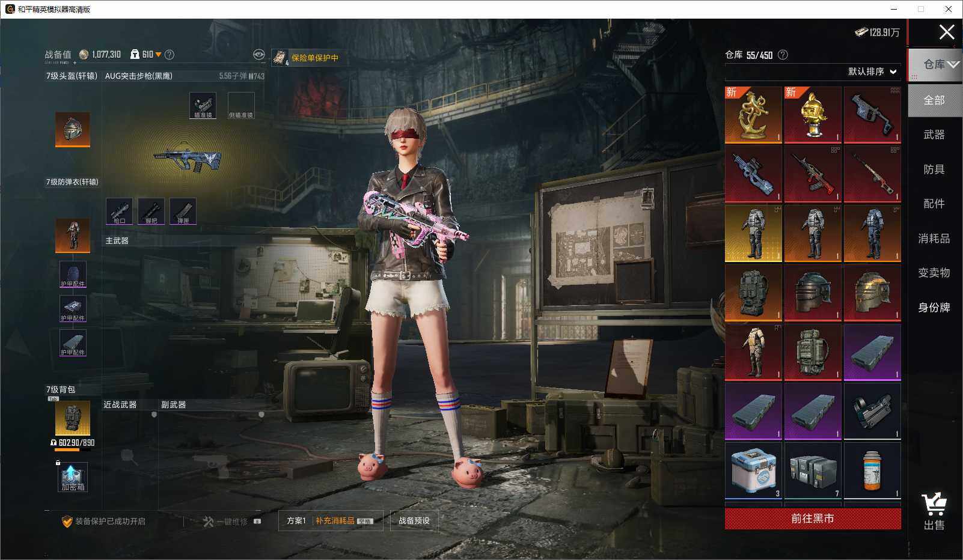Select the gold-trimmed helmet warehouse item
The height and width of the screenshot is (560, 963).
pyautogui.click(x=872, y=293)
